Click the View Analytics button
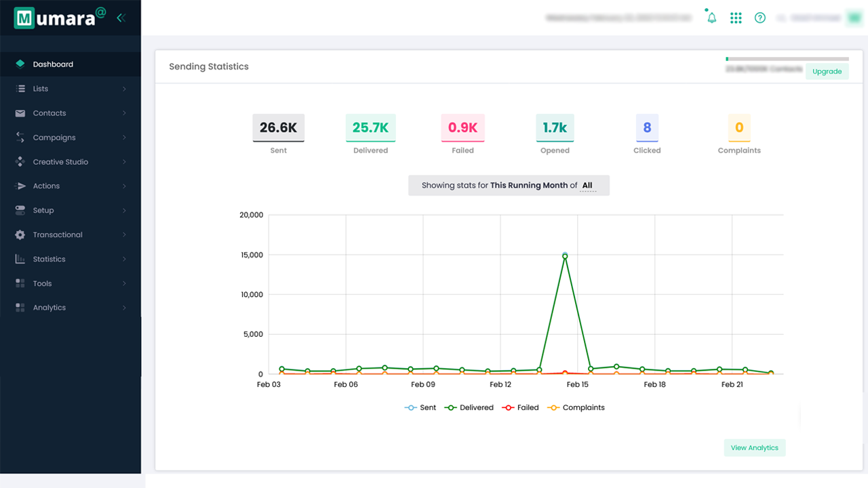Image resolution: width=868 pixels, height=488 pixels. click(754, 448)
